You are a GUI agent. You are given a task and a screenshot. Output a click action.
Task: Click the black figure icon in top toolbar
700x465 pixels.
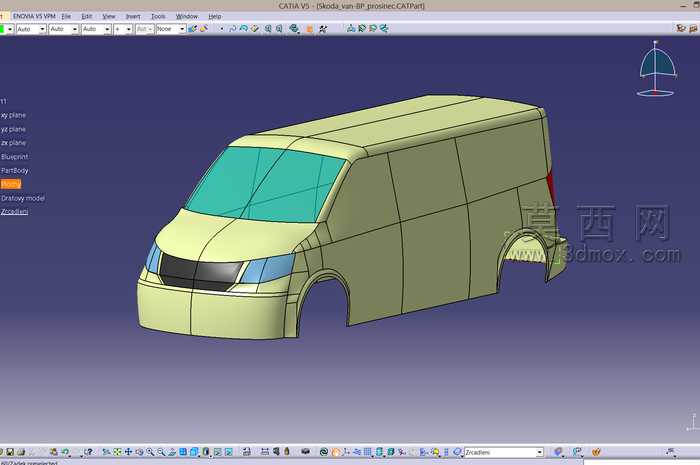coord(323,29)
